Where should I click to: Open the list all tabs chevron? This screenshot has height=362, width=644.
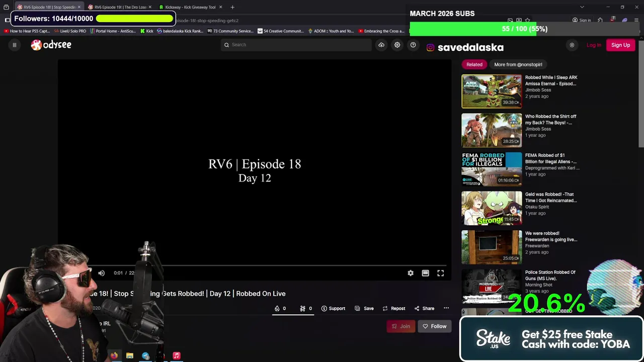click(582, 7)
